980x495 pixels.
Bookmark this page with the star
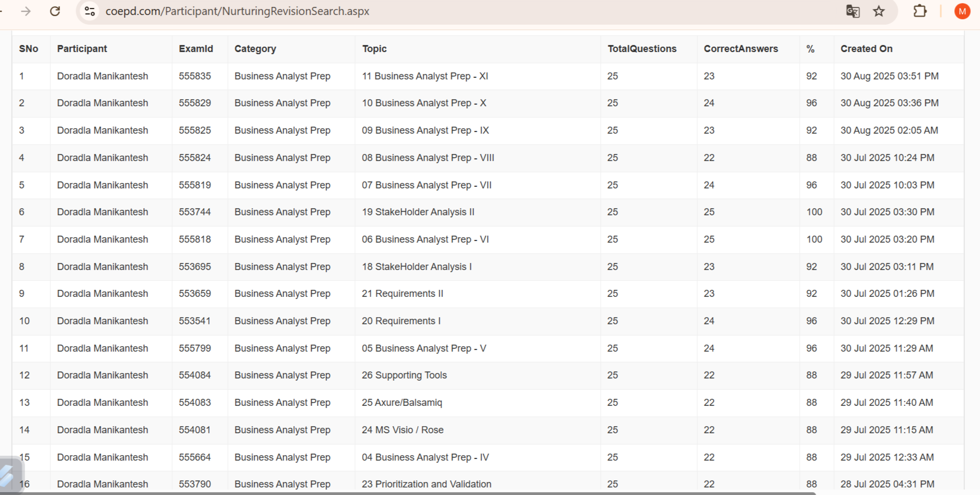[x=879, y=11]
